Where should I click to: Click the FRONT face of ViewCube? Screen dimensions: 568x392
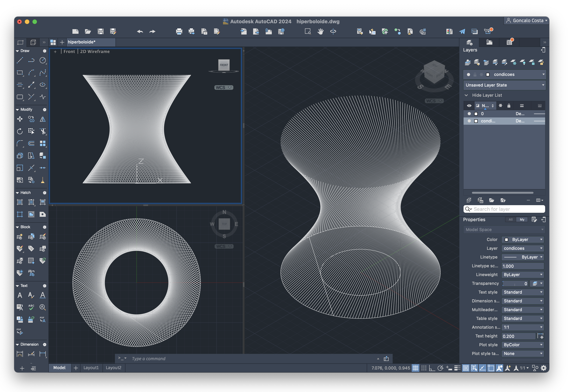(224, 65)
